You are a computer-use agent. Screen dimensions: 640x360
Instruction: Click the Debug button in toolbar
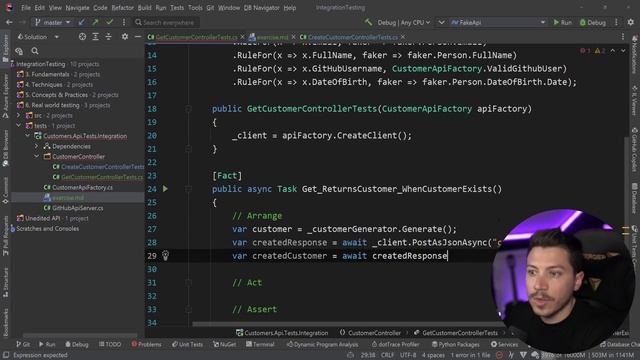(x=593, y=22)
